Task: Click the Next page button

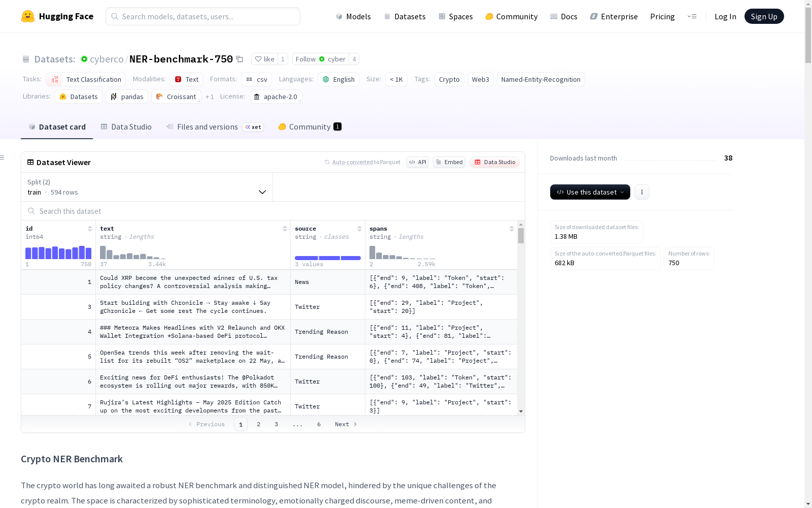Action: point(346,424)
